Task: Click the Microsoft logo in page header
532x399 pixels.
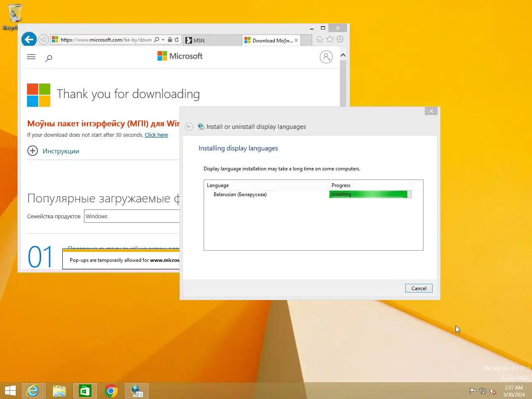Action: click(180, 56)
